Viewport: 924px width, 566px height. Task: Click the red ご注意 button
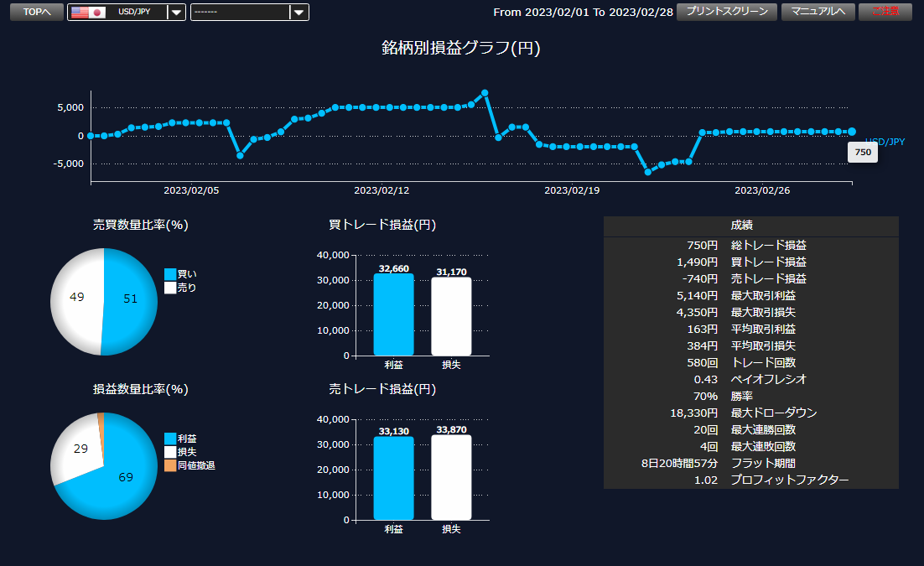(885, 12)
